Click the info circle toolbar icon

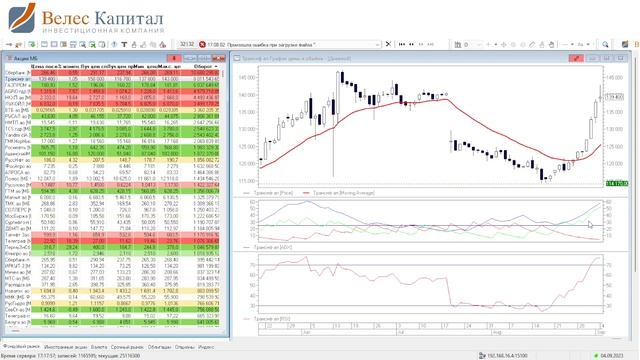(114, 44)
